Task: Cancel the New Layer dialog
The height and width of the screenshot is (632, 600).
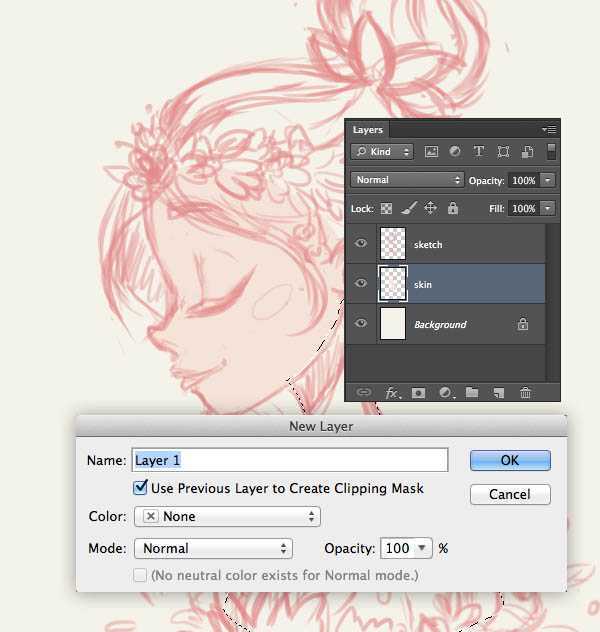Action: point(510,494)
